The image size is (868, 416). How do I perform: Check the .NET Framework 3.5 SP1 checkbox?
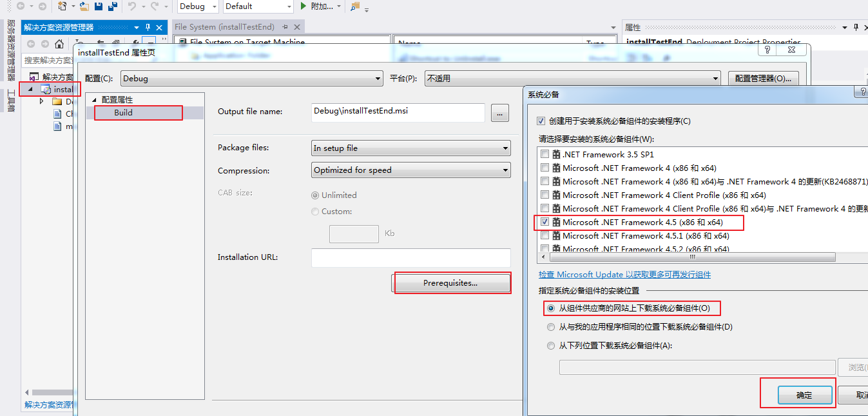pos(545,154)
